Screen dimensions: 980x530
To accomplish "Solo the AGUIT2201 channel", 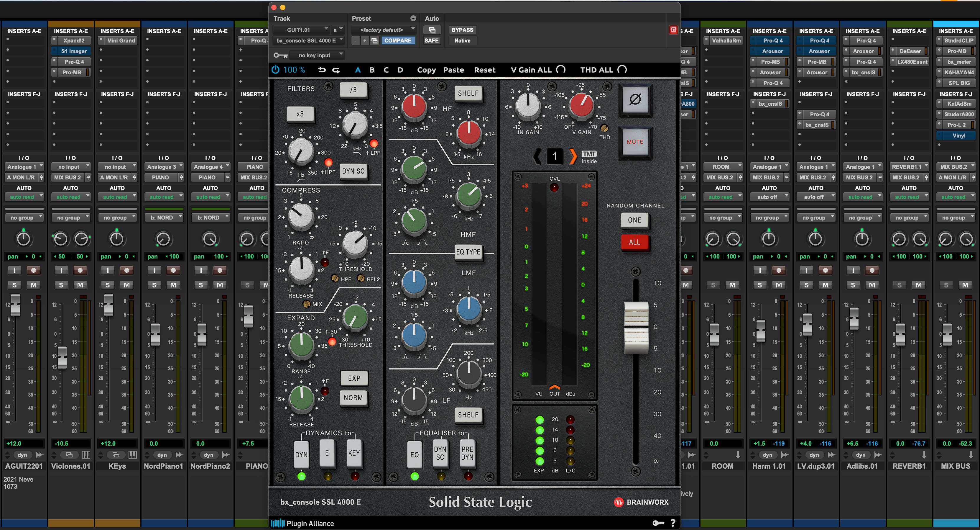I will 14,285.
